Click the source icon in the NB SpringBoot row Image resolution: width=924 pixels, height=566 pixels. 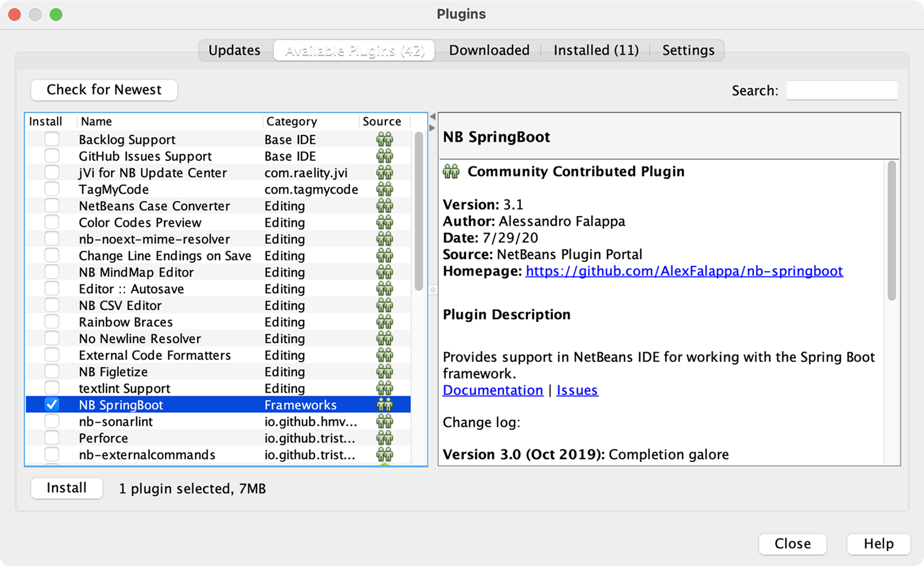click(x=384, y=405)
